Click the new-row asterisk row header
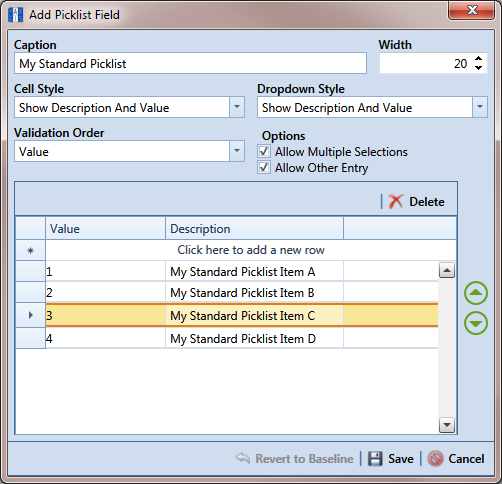The height and width of the screenshot is (484, 502). coord(30,250)
